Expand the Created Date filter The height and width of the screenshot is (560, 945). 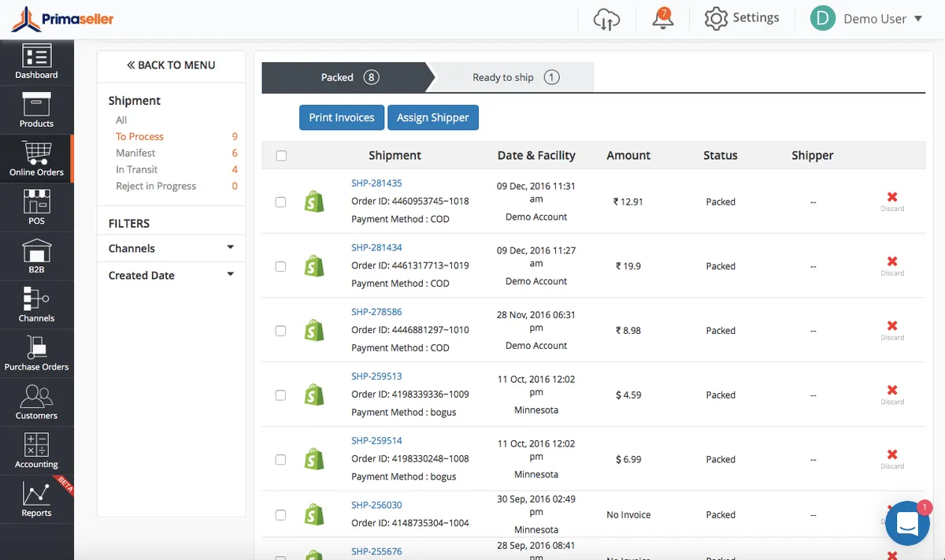click(172, 275)
